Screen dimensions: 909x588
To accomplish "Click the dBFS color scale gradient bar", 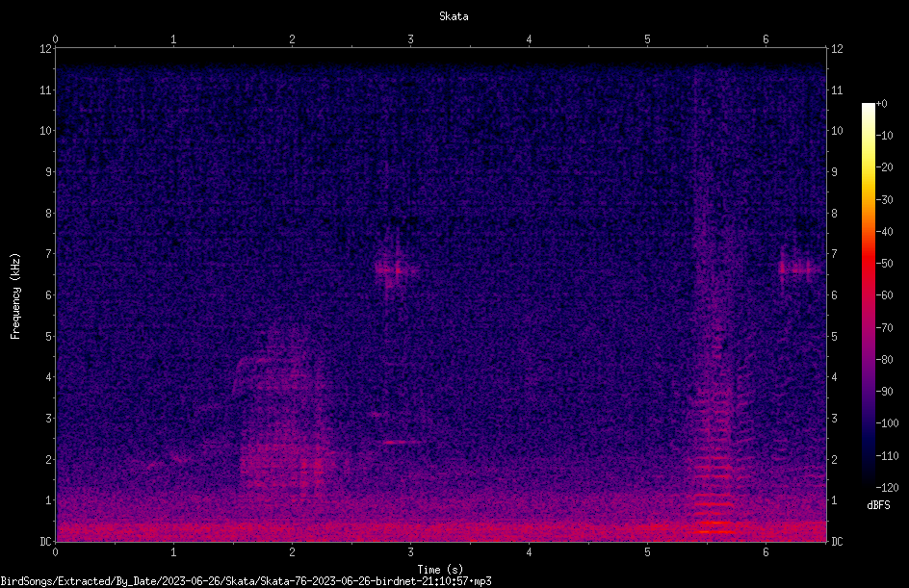I will [868, 295].
